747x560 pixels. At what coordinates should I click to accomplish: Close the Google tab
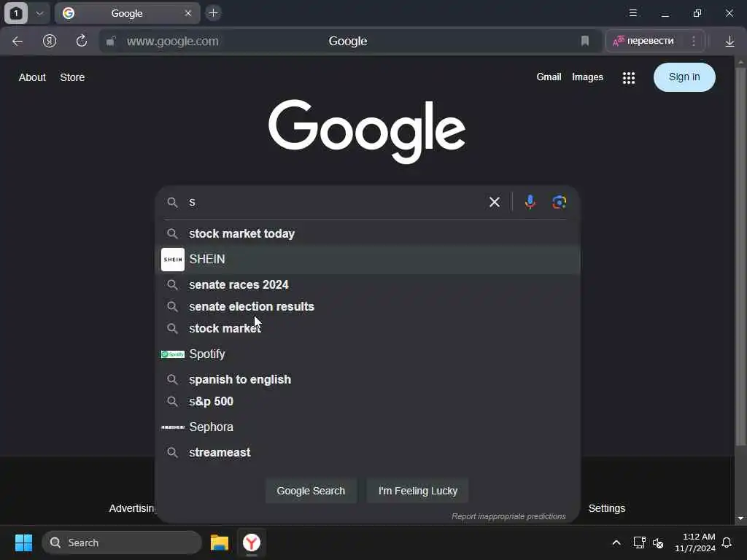coord(187,13)
